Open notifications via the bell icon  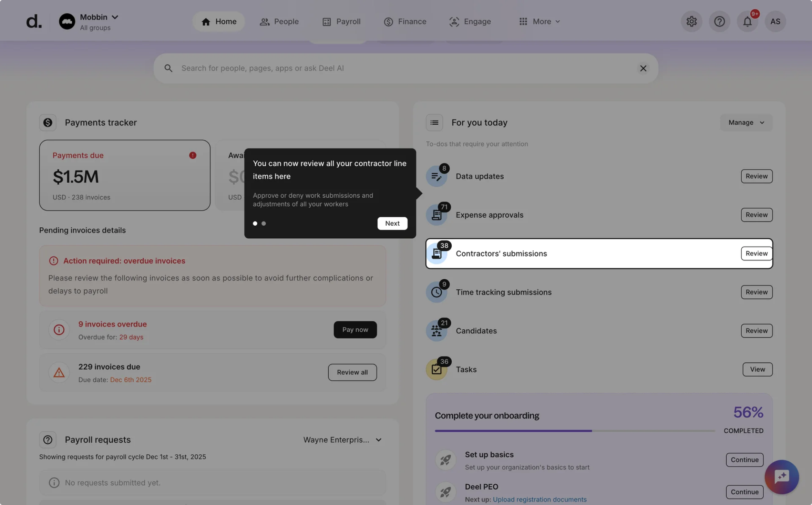coord(747,22)
